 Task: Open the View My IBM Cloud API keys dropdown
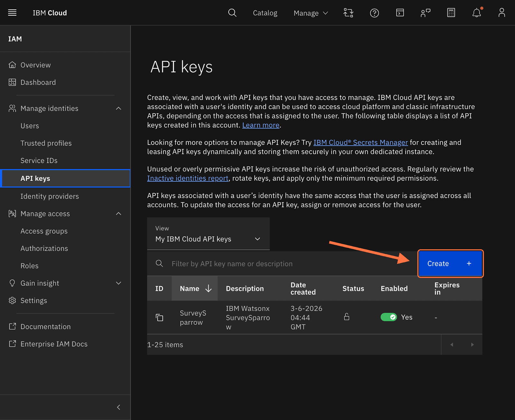(x=208, y=239)
